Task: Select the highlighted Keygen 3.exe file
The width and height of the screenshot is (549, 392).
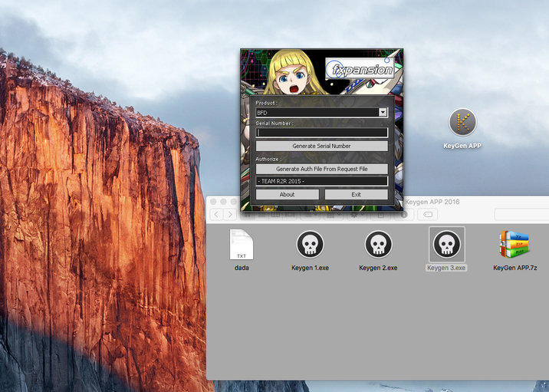Action: point(447,244)
